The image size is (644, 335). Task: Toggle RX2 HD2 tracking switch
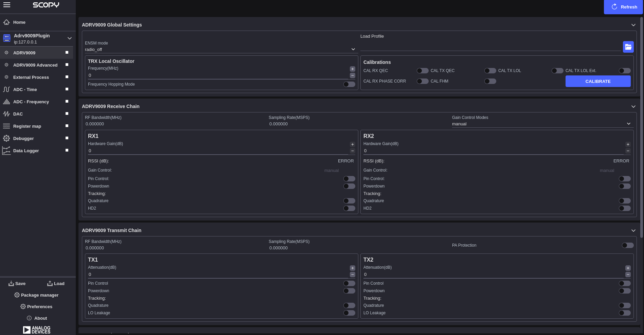click(625, 208)
